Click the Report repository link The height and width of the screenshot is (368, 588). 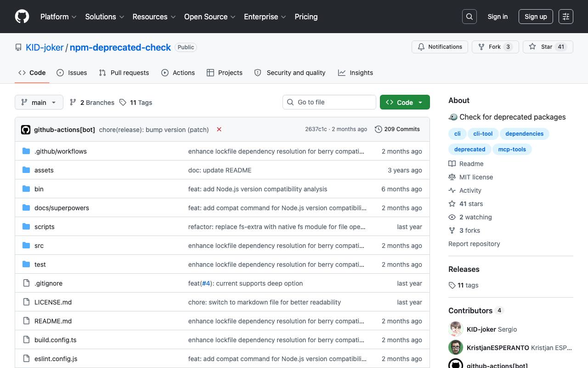tap(474, 244)
